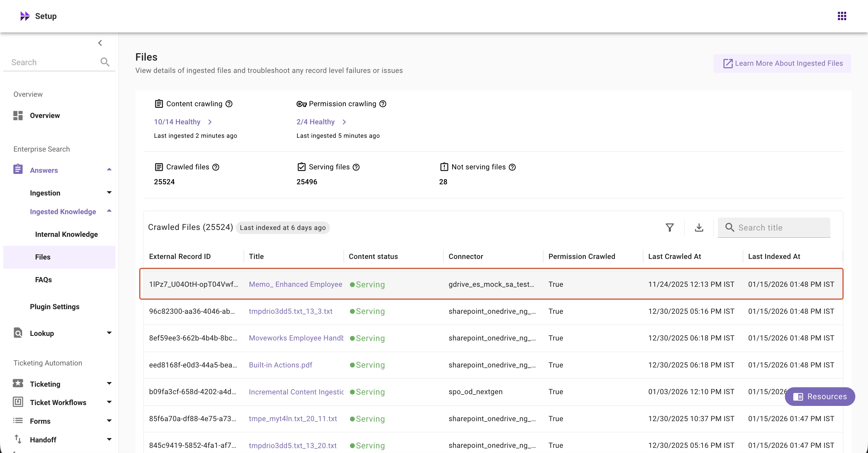Click the sidebar search magnifier icon
The height and width of the screenshot is (453, 868).
[x=105, y=62]
